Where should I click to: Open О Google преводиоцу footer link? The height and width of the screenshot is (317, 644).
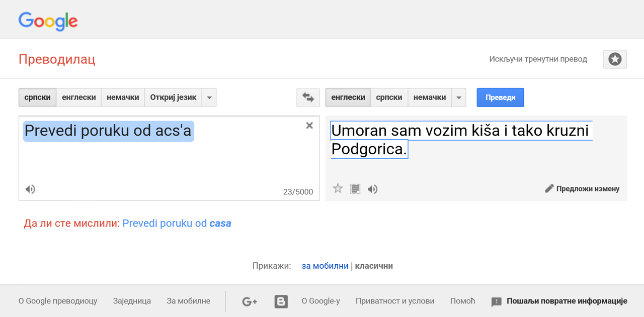point(58,301)
